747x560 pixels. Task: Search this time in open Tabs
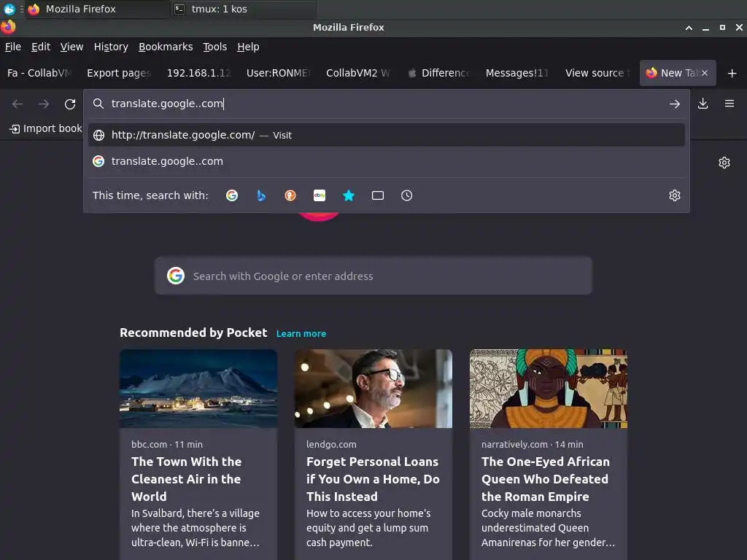(378, 195)
